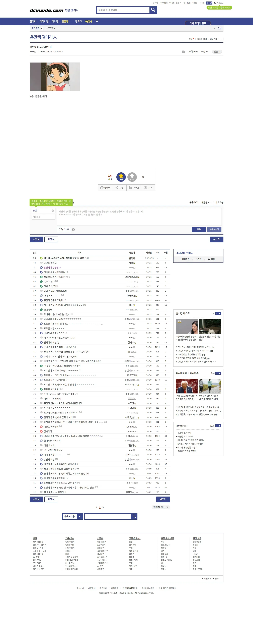Select the 디시이슈 tab in sidebar

[194, 373]
